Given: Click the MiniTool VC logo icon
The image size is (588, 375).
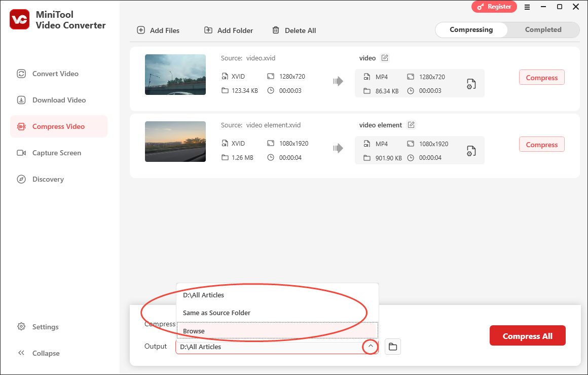Looking at the screenshot, I should (x=19, y=19).
